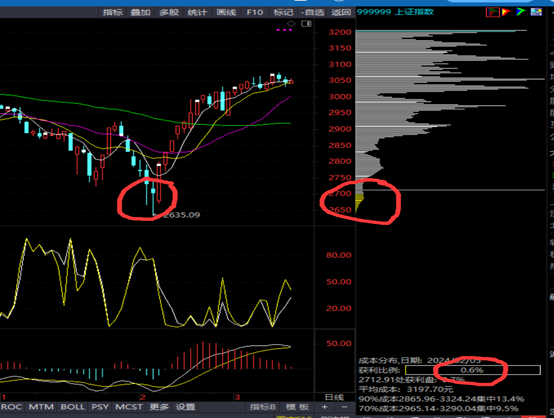Open the 统计 toolbar item
This screenshot has height=418, width=554.
(x=197, y=12)
